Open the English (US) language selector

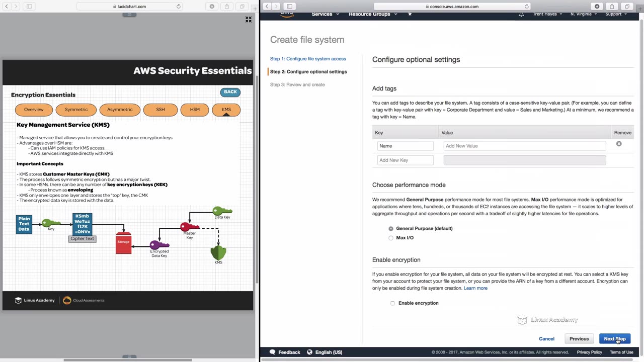click(325, 352)
